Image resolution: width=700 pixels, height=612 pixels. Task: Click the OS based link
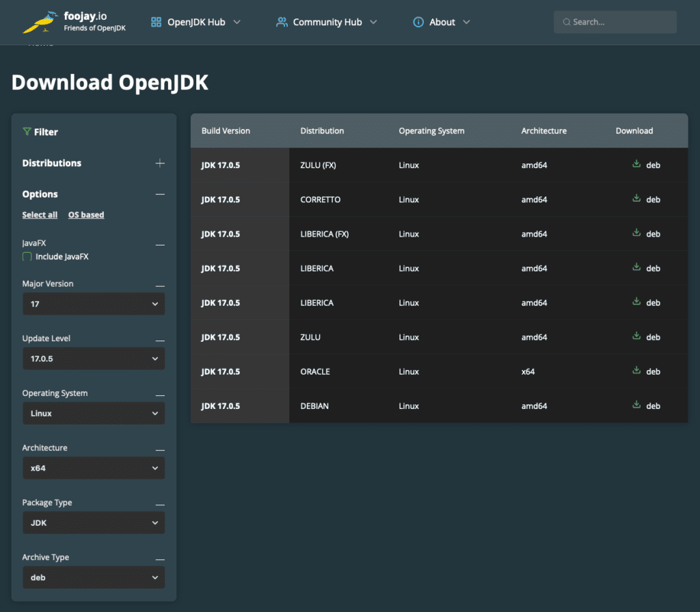pos(86,215)
